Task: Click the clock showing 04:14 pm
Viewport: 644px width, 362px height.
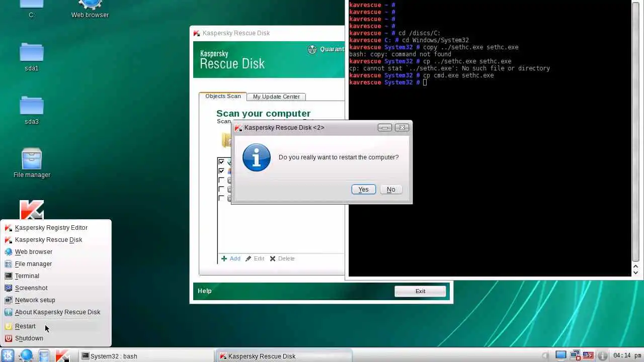Action: point(627,356)
